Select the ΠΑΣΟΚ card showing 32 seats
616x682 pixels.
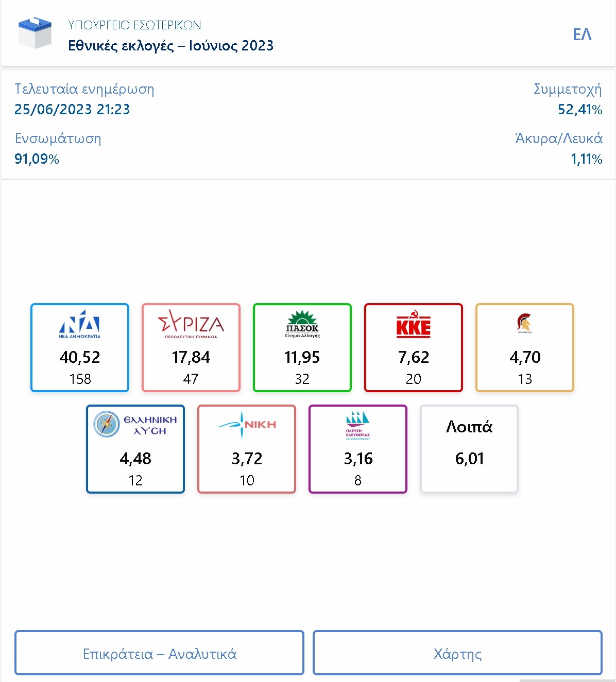[x=302, y=347]
